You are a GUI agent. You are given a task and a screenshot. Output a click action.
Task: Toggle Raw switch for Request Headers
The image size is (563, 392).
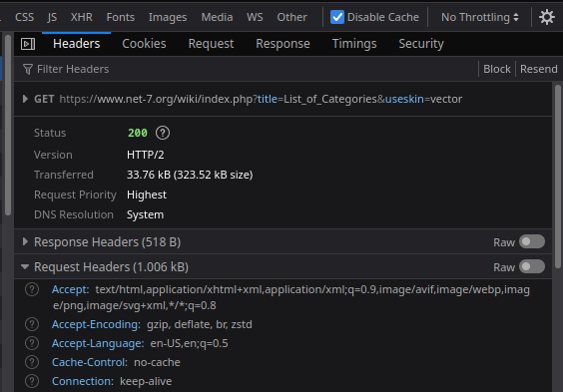tap(532, 267)
